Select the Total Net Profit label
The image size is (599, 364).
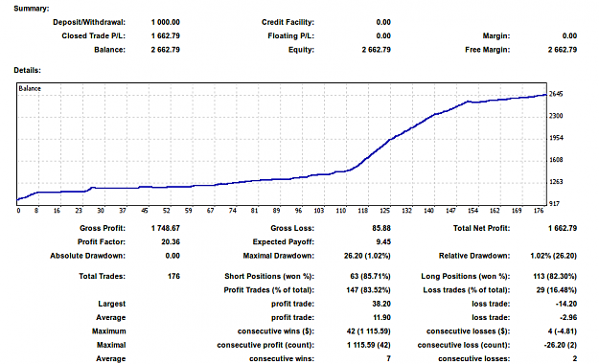click(482, 228)
